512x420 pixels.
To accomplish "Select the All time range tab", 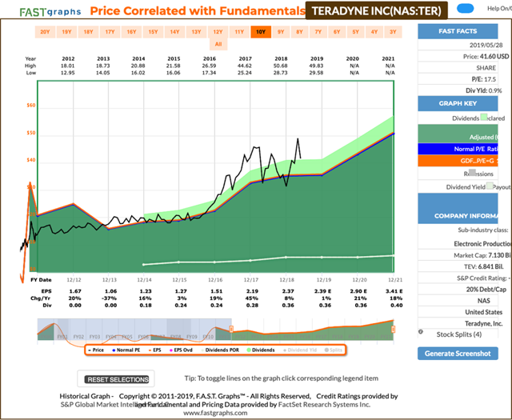I will [218, 44].
